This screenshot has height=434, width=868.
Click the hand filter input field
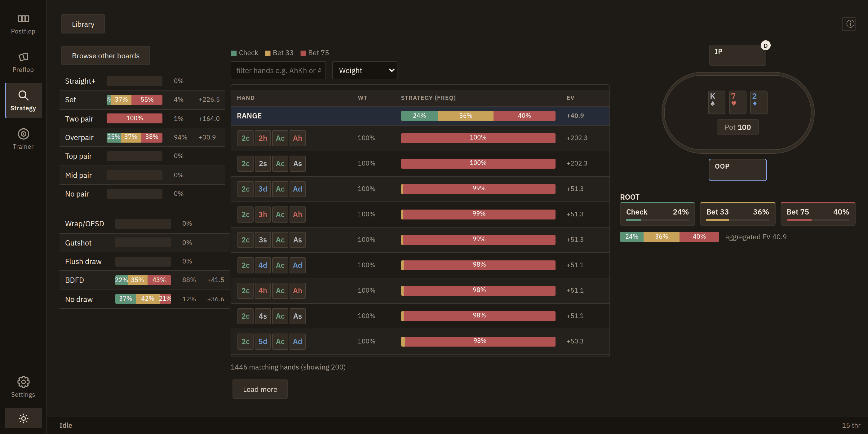278,70
